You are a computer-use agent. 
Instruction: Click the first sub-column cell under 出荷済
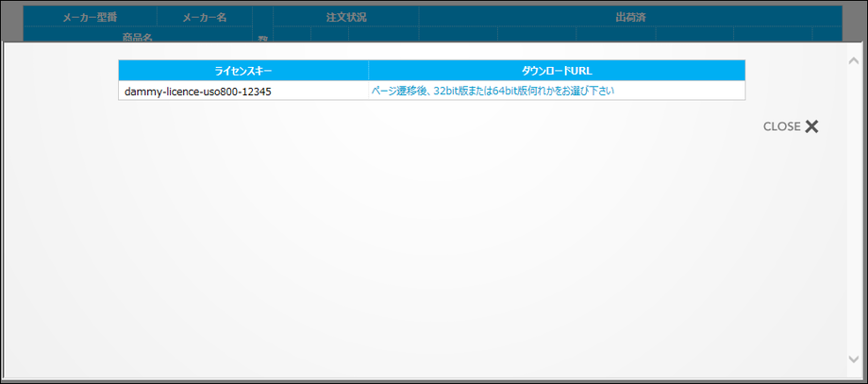pos(458,35)
